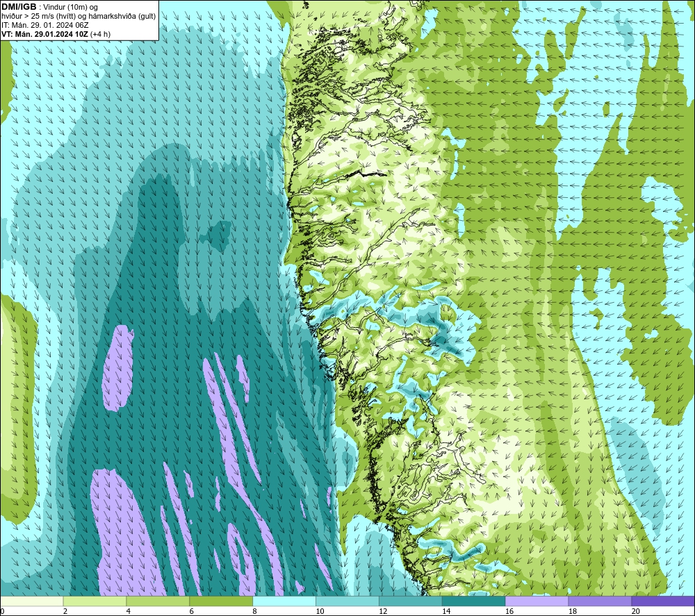The height and width of the screenshot is (616, 695).
Task: Click the legend tick label "2"
Action: [65, 611]
